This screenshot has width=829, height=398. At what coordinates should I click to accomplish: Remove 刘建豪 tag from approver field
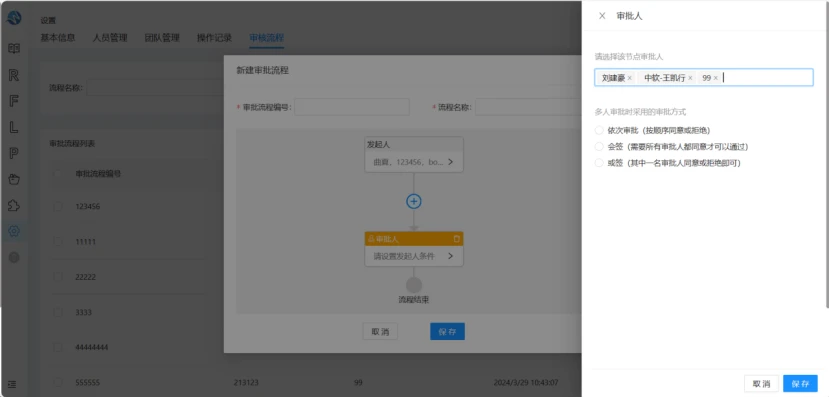click(x=630, y=78)
